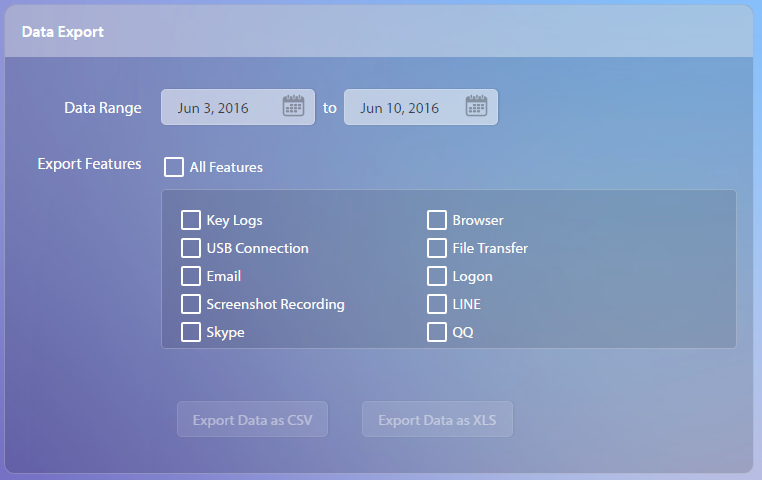Open the end date calendar icon
The width and height of the screenshot is (762, 480).
[x=476, y=106]
